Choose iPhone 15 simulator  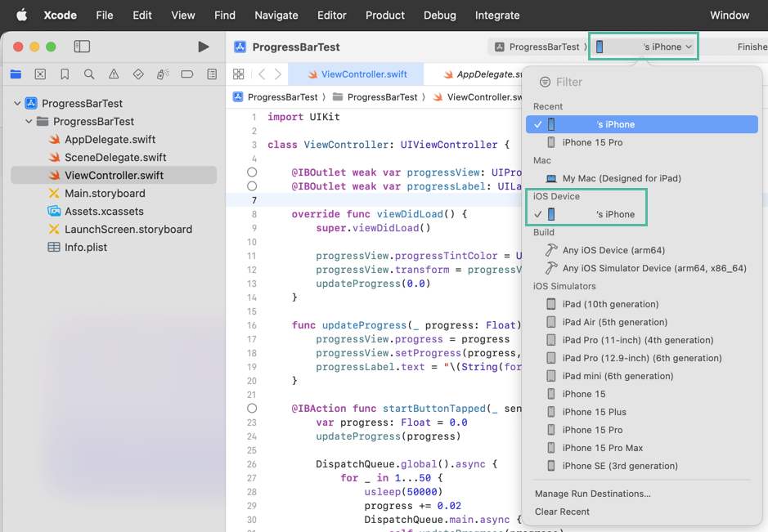point(641,394)
